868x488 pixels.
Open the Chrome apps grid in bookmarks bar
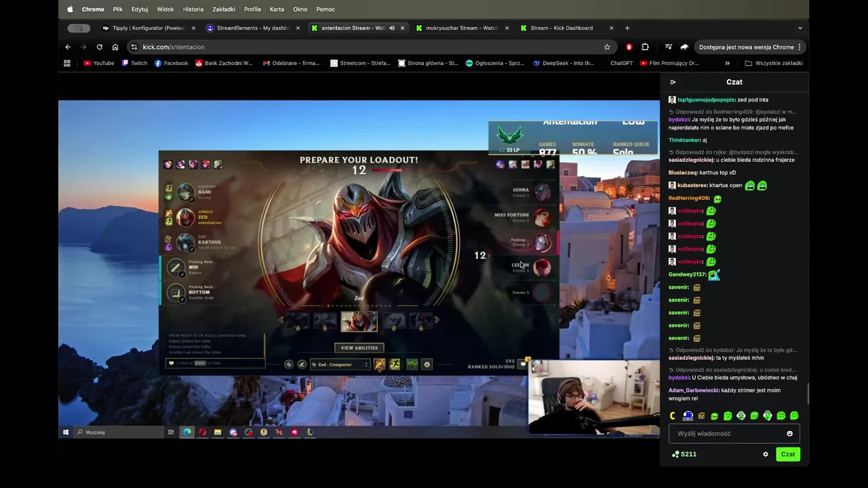pos(67,63)
